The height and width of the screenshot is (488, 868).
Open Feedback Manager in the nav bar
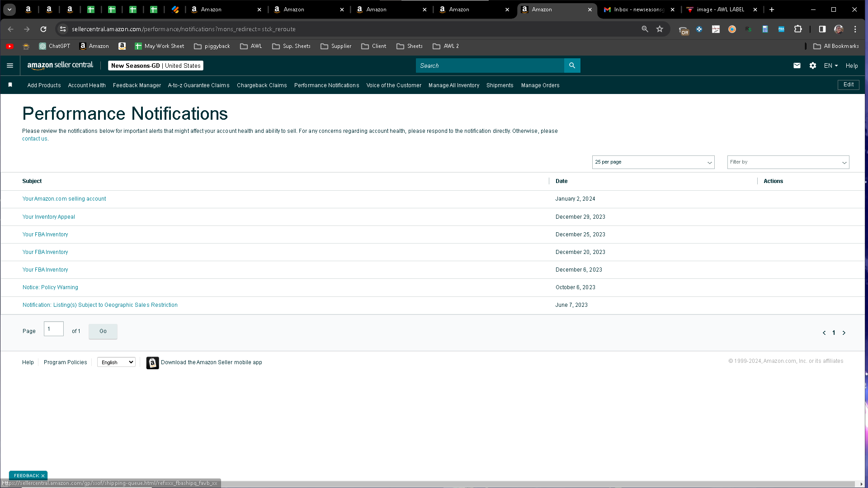137,85
